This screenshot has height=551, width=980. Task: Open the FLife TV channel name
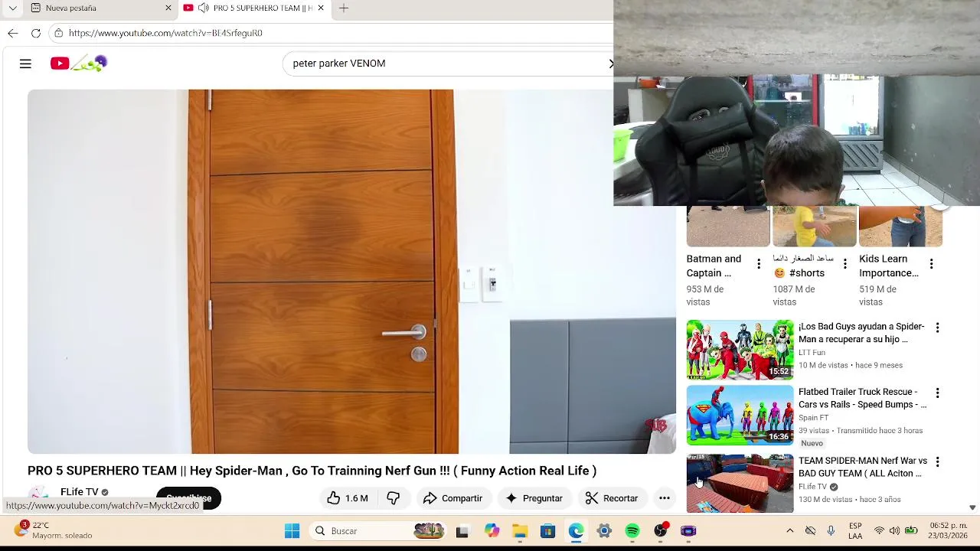[80, 492]
